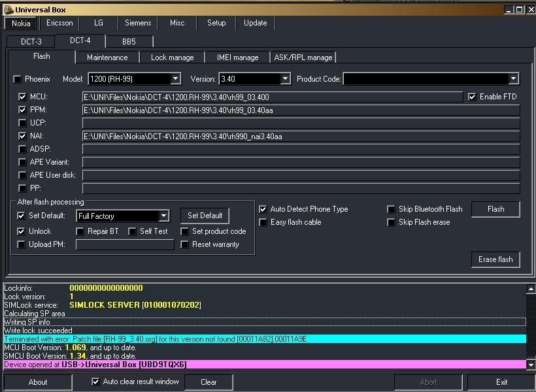Open the Maintenance tab

click(x=107, y=57)
